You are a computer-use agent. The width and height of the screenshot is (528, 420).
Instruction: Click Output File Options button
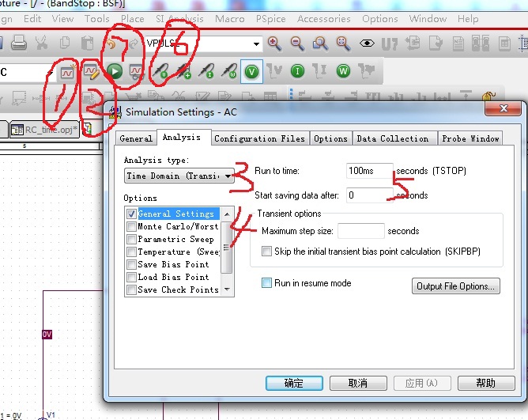(x=455, y=286)
